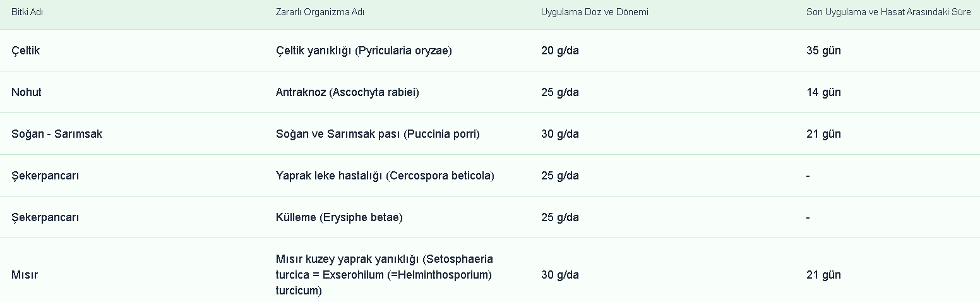Click the Mısır plant name cell
This screenshot has width=980, height=302.
pyautogui.click(x=25, y=275)
